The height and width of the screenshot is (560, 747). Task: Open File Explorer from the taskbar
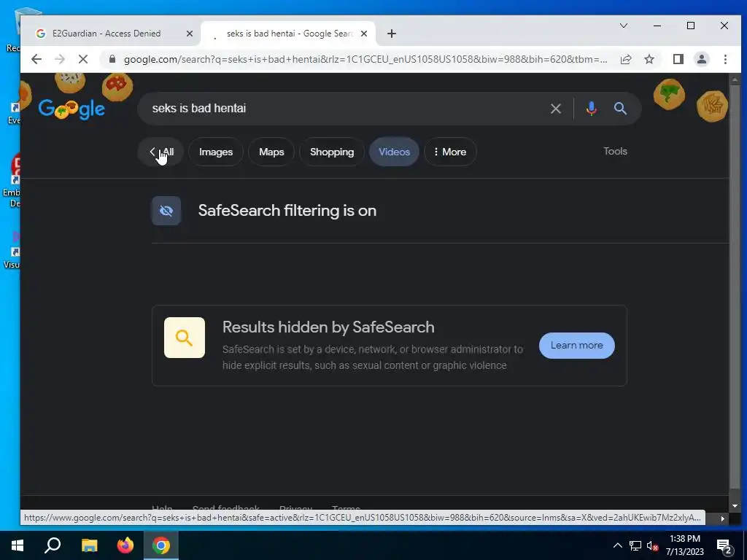click(x=89, y=545)
